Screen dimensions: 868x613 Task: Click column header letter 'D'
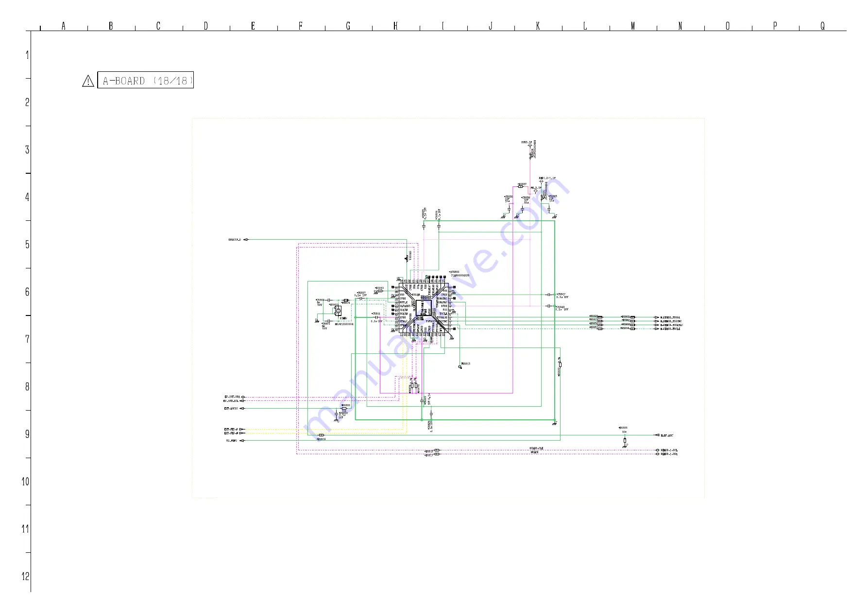[206, 26]
